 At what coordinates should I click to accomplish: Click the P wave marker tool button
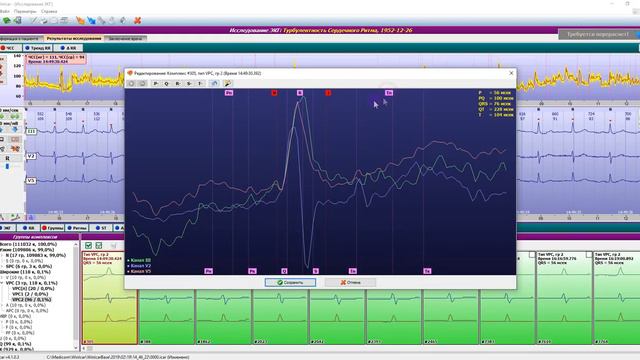pyautogui.click(x=156, y=83)
